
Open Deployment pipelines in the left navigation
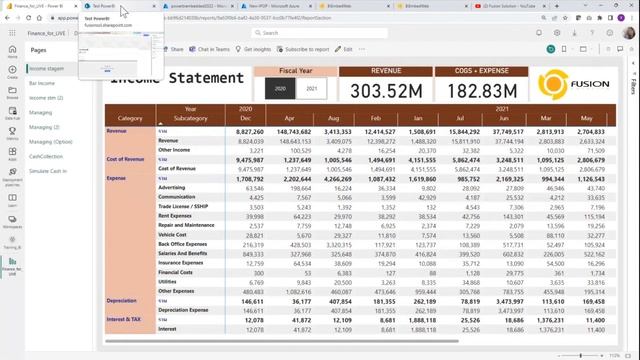12,176
